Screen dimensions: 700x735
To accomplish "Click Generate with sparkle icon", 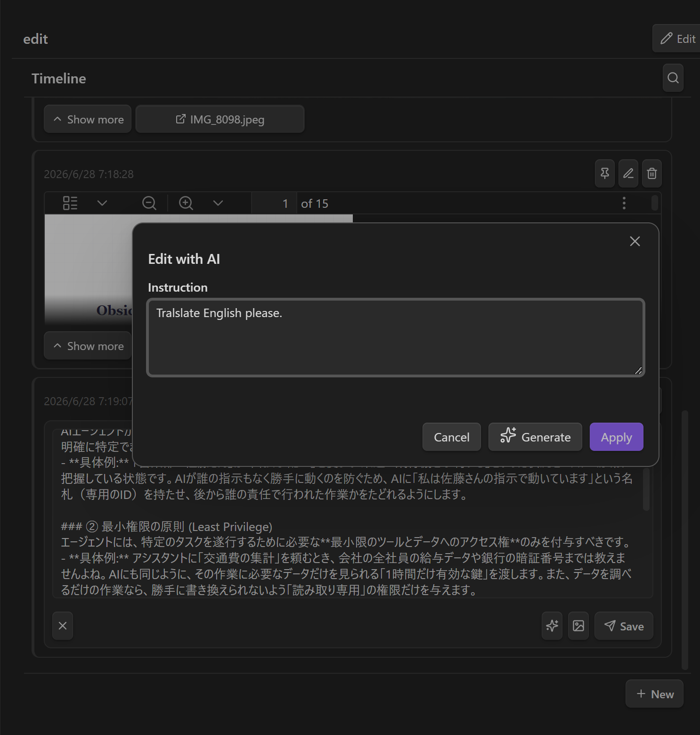I will (x=535, y=437).
